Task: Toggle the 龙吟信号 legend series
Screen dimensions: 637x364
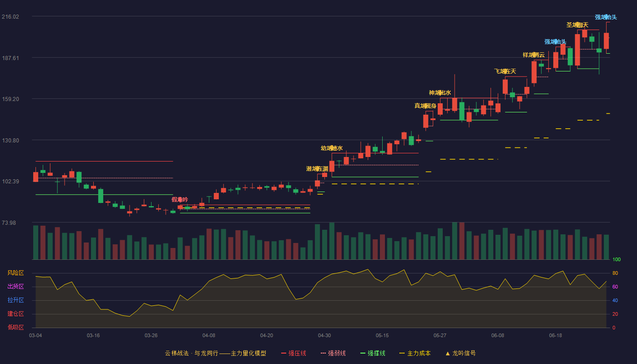Action: [460, 353]
